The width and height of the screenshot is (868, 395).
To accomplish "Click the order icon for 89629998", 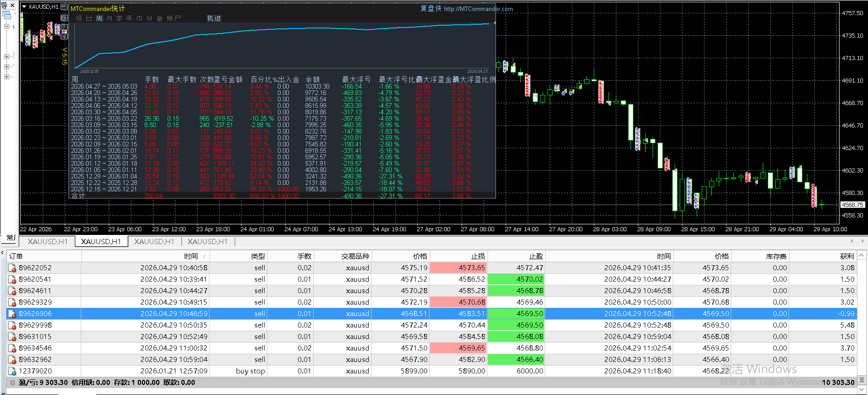I will [13, 325].
